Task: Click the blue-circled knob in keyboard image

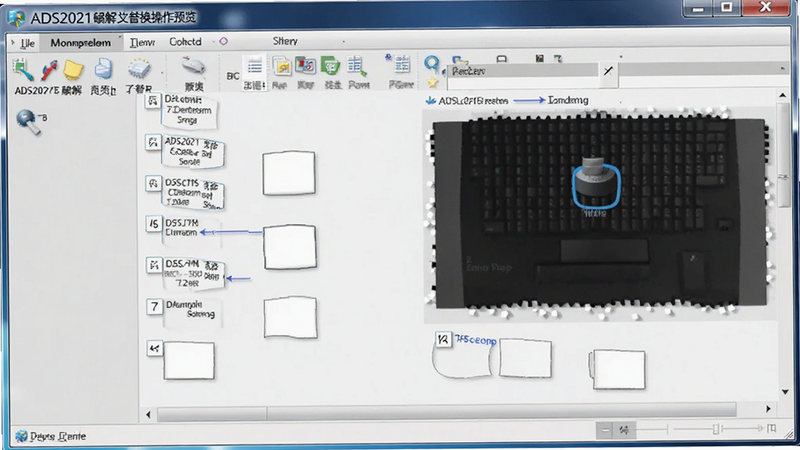Action: pyautogui.click(x=595, y=185)
